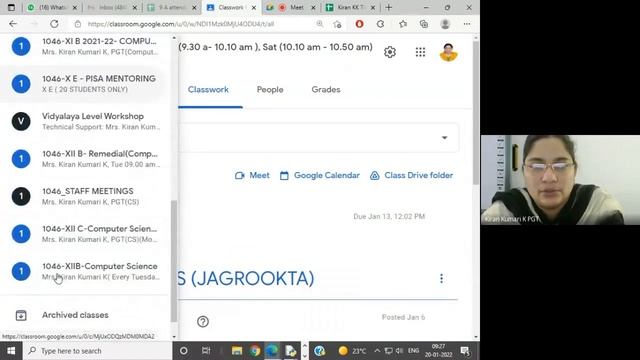Click the presenter webcam thumbnail
The width and height of the screenshot is (640, 360).
pyautogui.click(x=560, y=180)
